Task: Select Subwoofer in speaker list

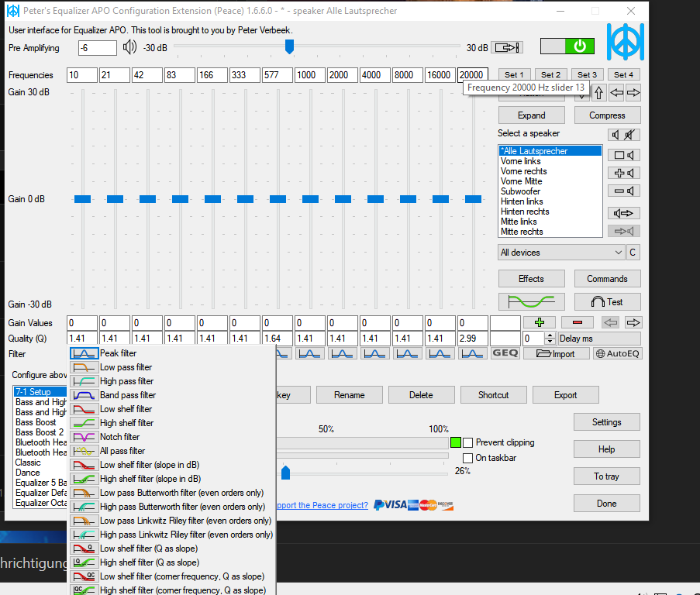Action: click(550, 191)
